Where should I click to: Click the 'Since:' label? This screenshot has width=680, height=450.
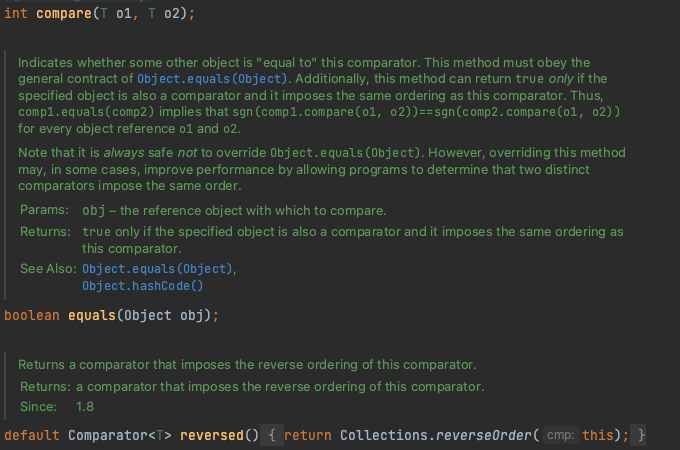click(38, 407)
